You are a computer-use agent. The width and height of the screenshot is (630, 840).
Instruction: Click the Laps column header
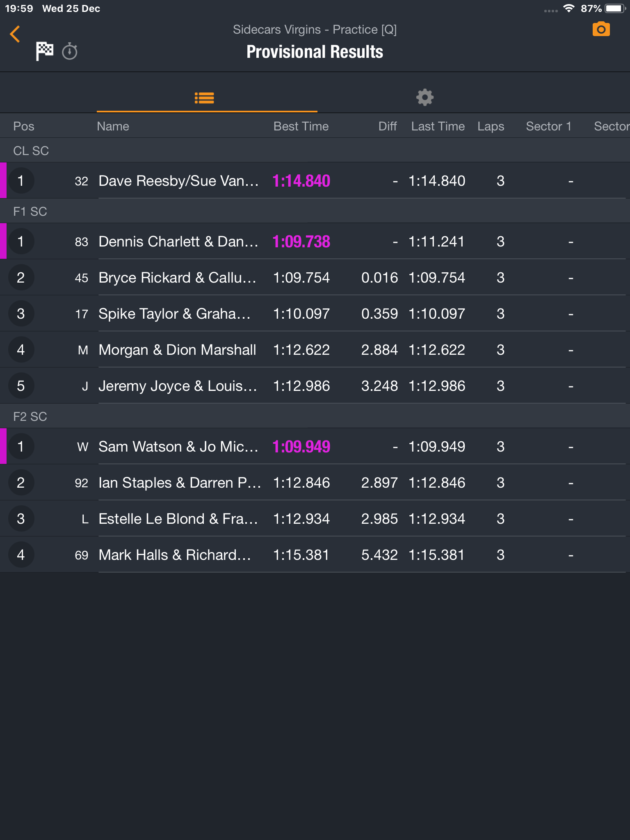[x=491, y=126]
